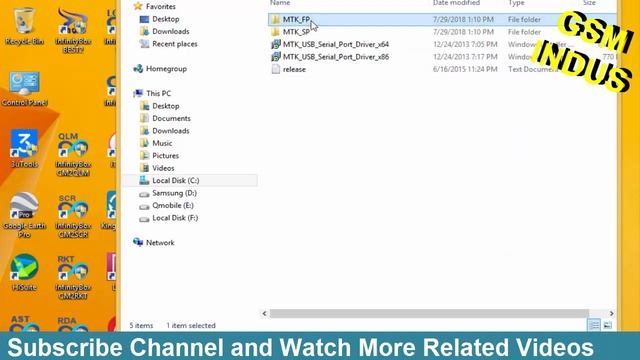Launch InfinityBox CM2QLM shortcut
The image size is (640, 360).
[x=73, y=154]
